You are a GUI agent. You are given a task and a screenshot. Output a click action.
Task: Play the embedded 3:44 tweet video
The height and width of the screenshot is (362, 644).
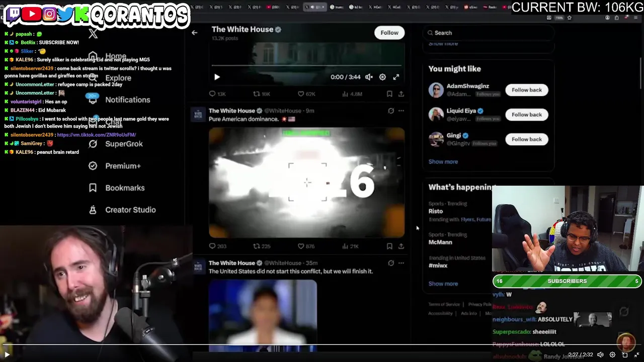(x=217, y=77)
